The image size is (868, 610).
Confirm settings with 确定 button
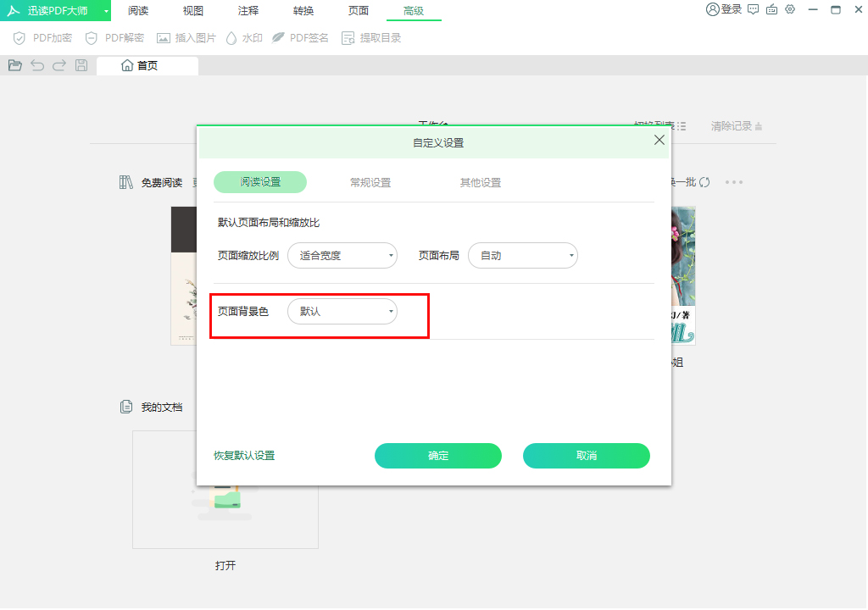point(437,456)
